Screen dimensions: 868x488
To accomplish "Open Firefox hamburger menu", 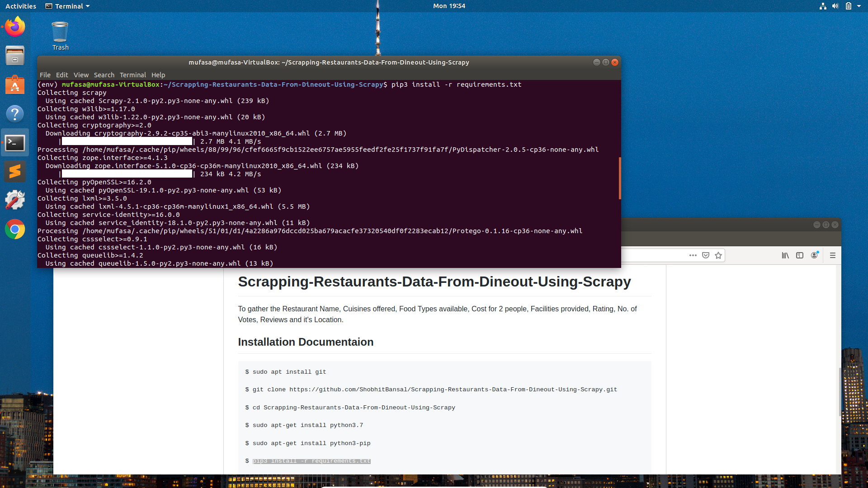I will tap(833, 256).
